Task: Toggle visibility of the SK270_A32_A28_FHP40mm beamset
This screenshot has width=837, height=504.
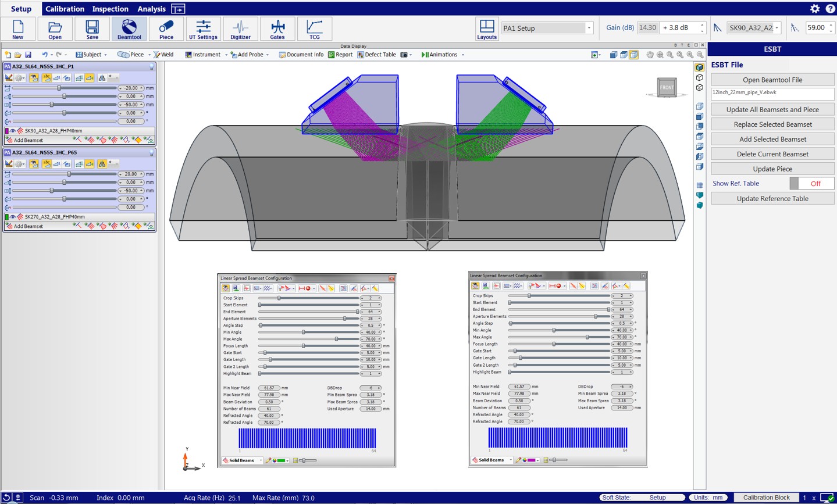Action: [x=13, y=217]
